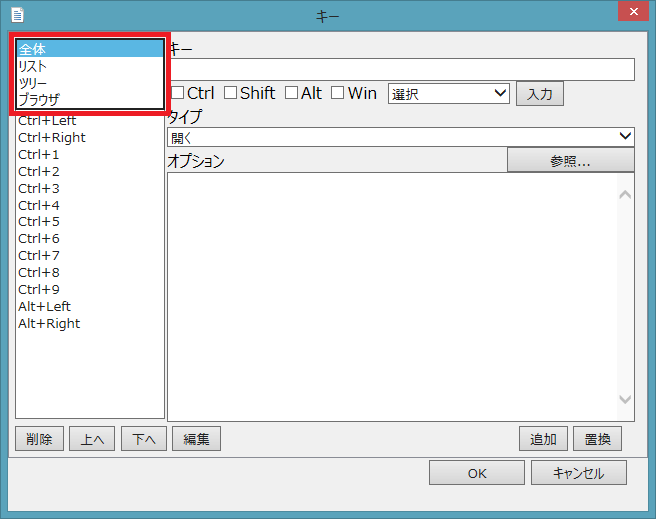
Task: Tick the Shift modifier checkbox
Action: click(x=231, y=93)
